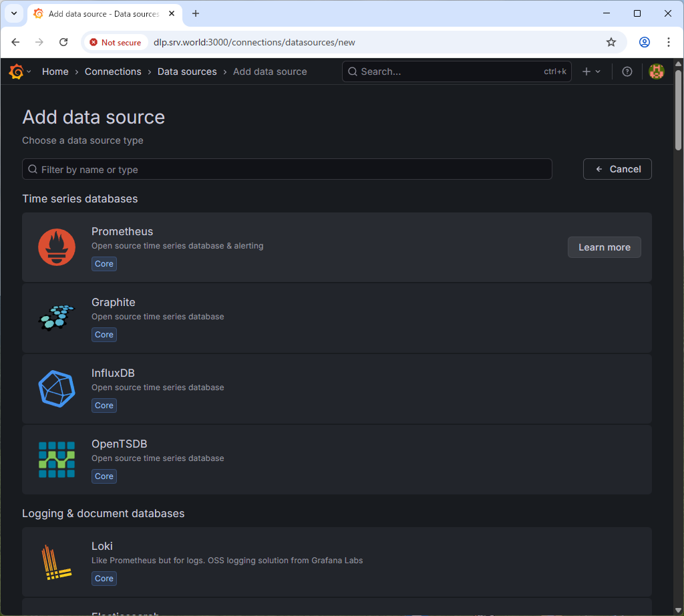This screenshot has height=616, width=684.
Task: Click the Cancel button
Action: click(x=617, y=169)
